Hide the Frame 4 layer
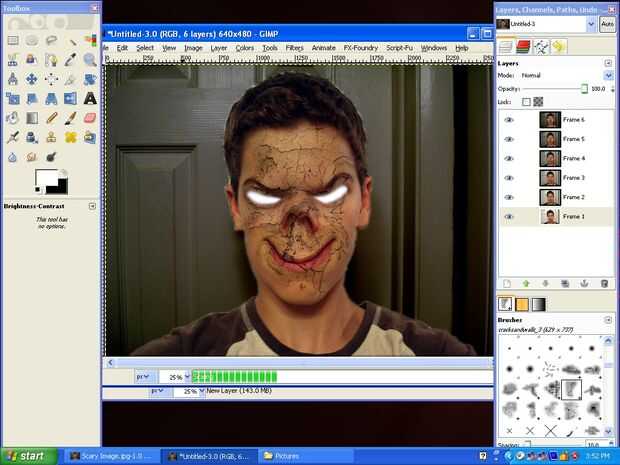The height and width of the screenshot is (465, 620). pos(508,159)
